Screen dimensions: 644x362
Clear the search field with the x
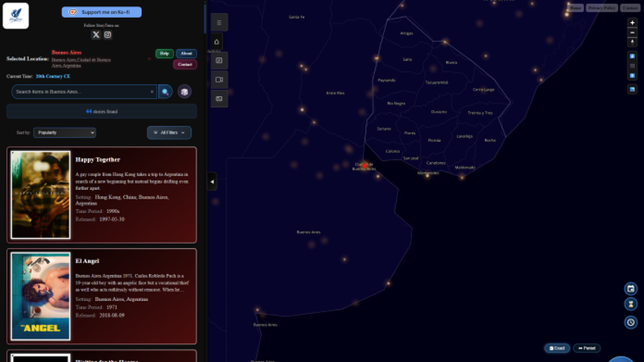(x=152, y=91)
